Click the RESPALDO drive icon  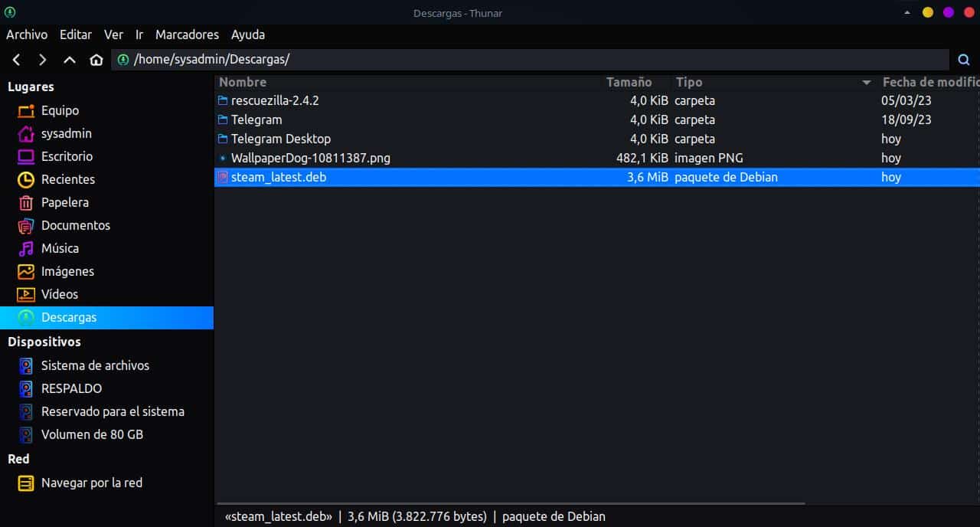click(x=26, y=388)
